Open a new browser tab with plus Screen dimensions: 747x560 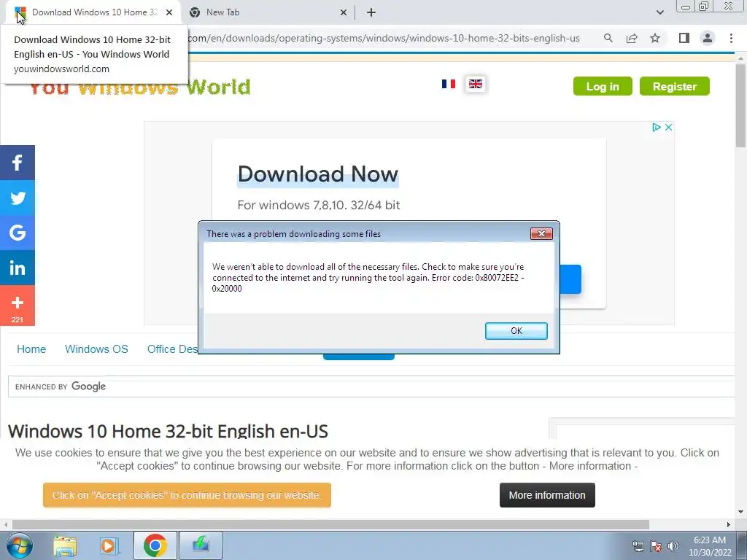click(371, 12)
